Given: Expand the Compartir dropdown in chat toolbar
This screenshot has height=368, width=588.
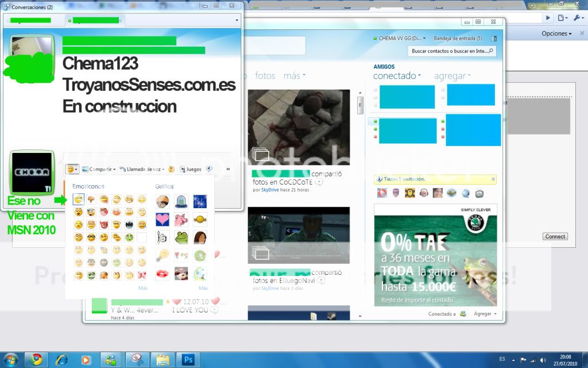Looking at the screenshot, I should [99, 170].
